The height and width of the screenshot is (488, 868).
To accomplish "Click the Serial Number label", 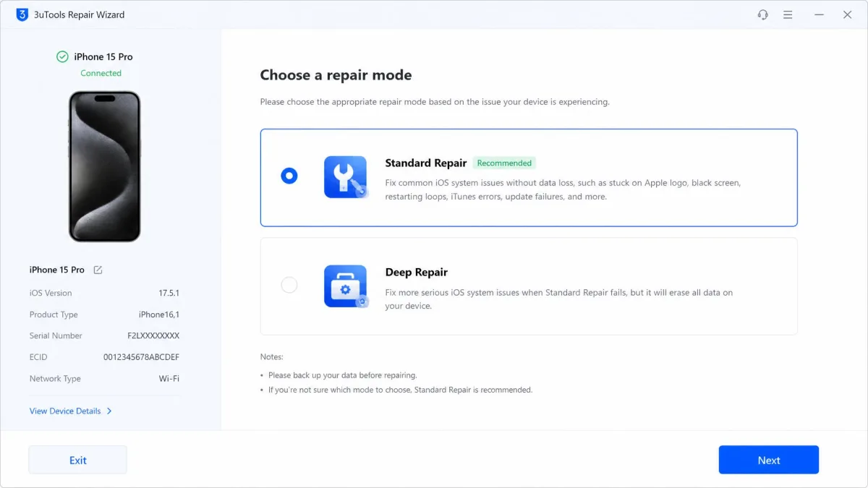I will pyautogui.click(x=56, y=335).
